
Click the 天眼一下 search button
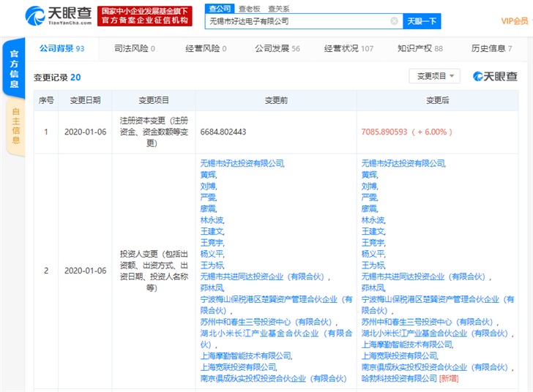click(x=422, y=21)
